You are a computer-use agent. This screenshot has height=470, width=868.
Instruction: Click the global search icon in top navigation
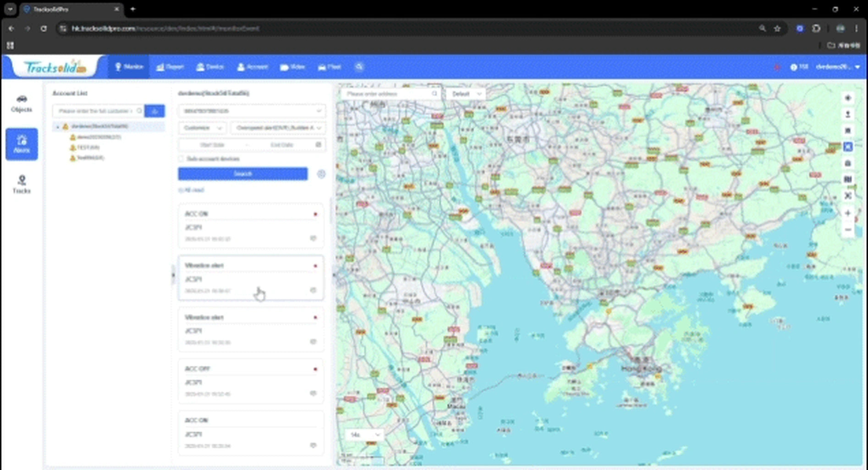click(x=359, y=67)
